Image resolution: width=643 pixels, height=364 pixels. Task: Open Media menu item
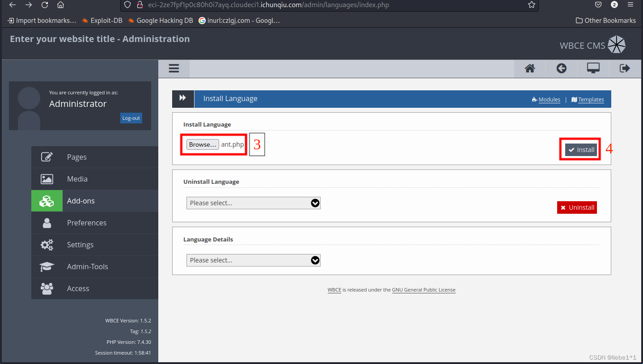pyautogui.click(x=95, y=179)
